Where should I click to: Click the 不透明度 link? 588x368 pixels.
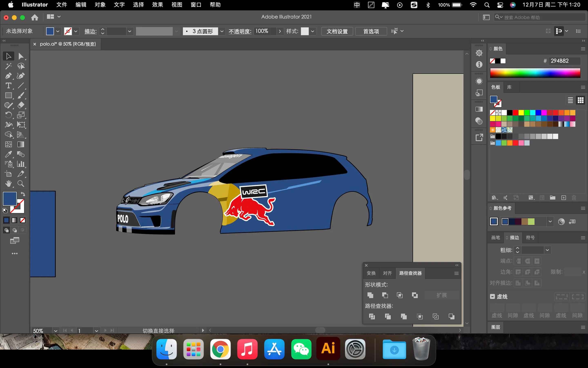click(240, 31)
